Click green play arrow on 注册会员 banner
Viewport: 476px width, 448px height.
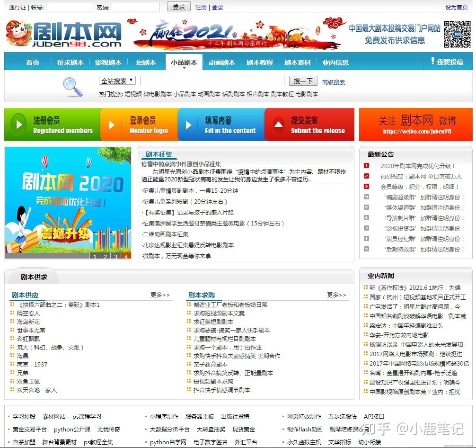tap(18, 124)
